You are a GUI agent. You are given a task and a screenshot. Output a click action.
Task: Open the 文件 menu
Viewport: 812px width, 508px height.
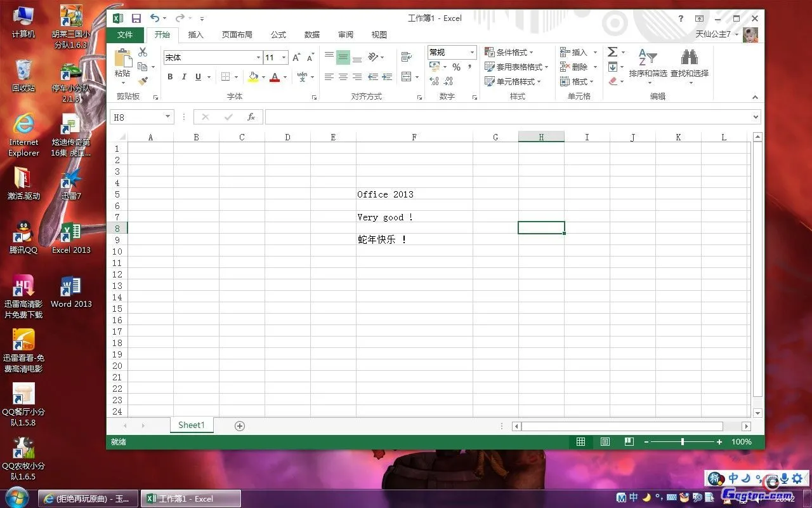125,35
